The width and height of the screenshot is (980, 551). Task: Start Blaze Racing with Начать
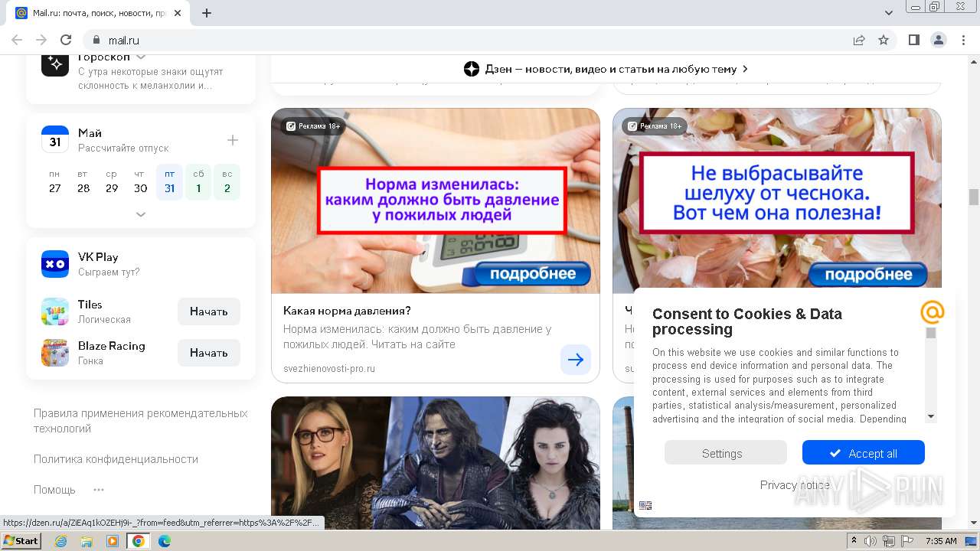[209, 353]
